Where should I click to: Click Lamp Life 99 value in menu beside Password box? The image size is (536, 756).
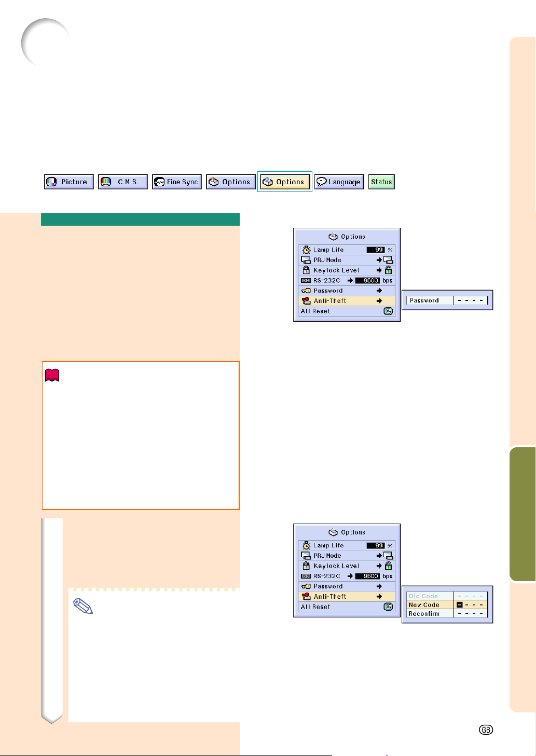click(x=376, y=250)
